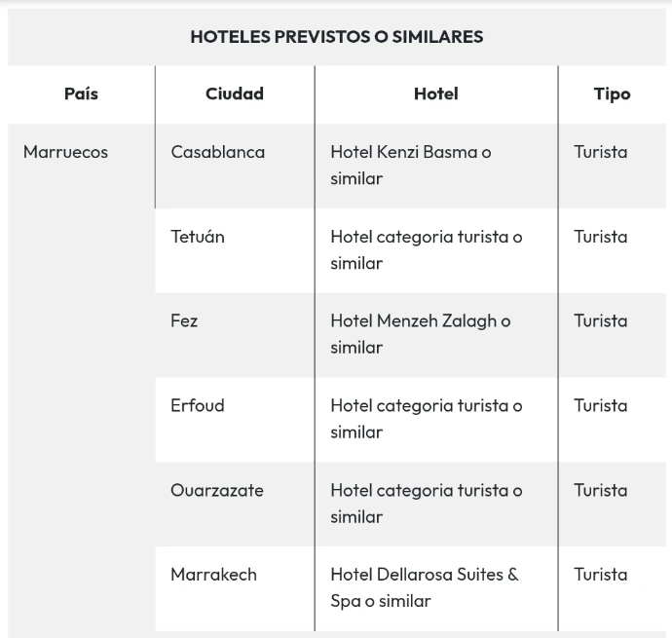
Task: Click the Ouarzazate city cell
Action: [216, 490]
